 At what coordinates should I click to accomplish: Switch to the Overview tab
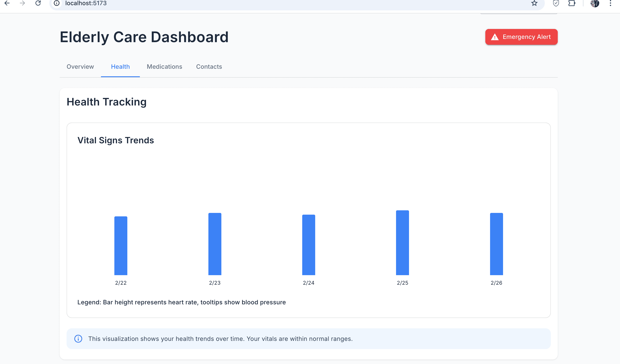[x=80, y=67]
